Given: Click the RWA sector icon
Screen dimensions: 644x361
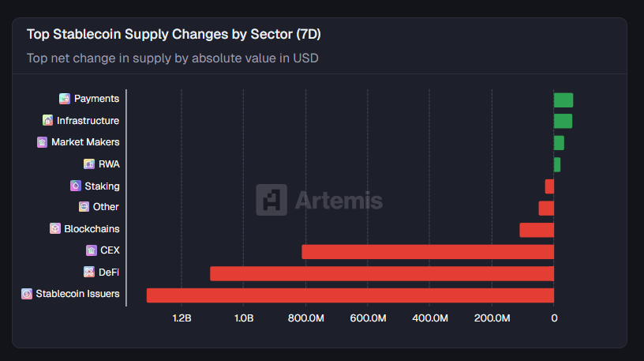Looking at the screenshot, I should (x=89, y=164).
